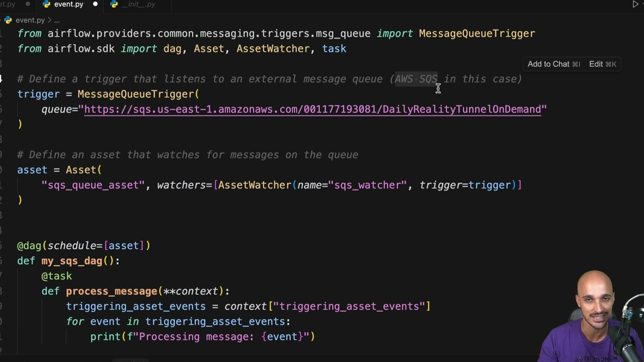Click my_sqs_dag function name
Viewport: 644px width, 362px height.
(x=72, y=261)
